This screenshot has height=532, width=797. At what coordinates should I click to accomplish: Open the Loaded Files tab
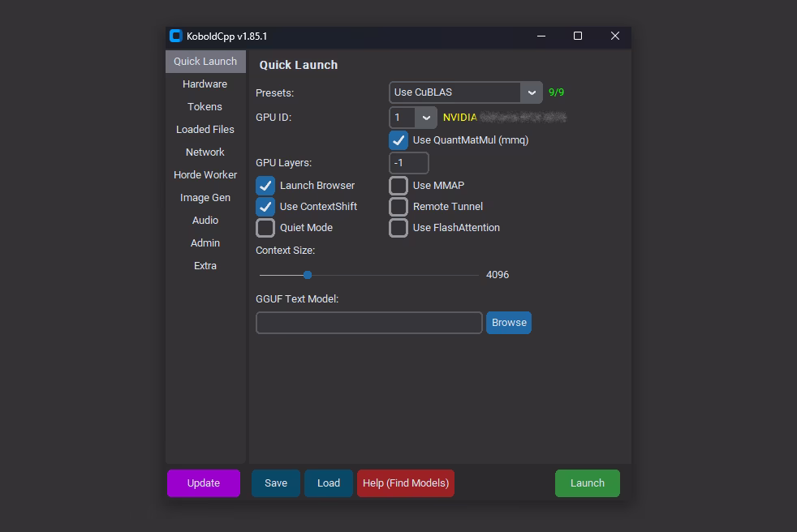click(x=205, y=130)
